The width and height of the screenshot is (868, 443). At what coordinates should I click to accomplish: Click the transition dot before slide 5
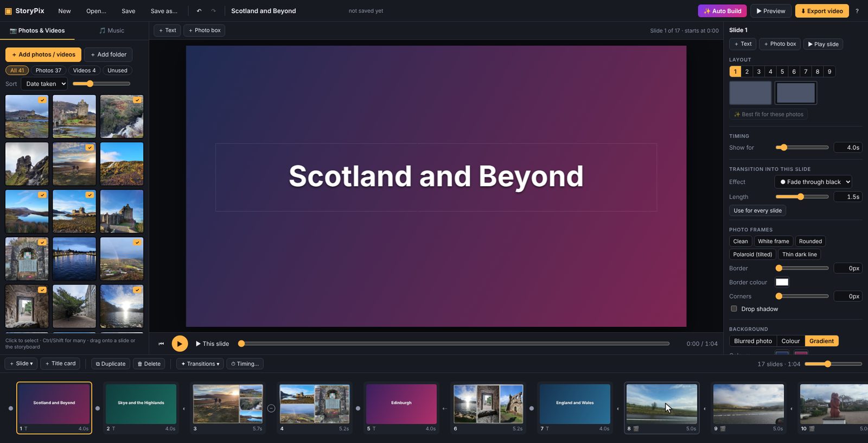pyautogui.click(x=358, y=408)
